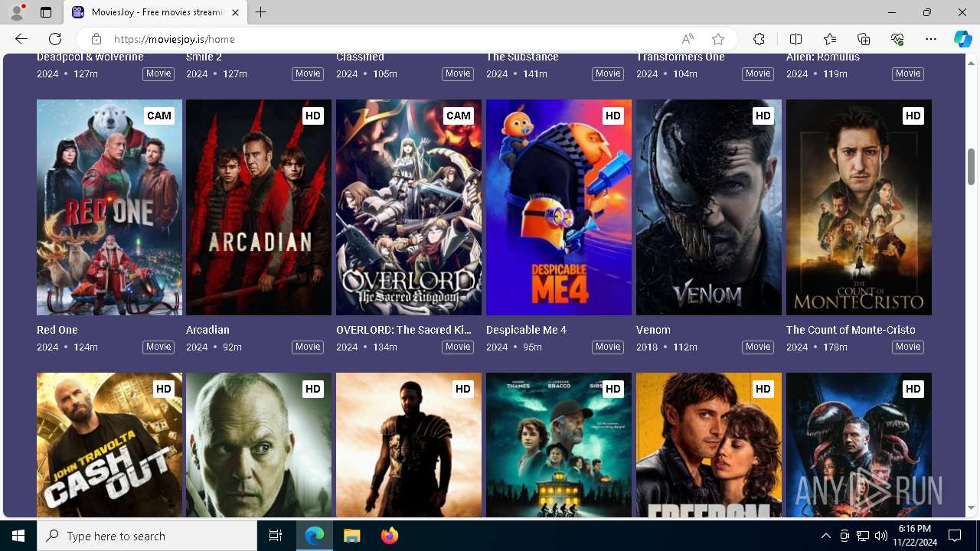980x551 pixels.
Task: Open network status tray icon
Action: point(862,536)
